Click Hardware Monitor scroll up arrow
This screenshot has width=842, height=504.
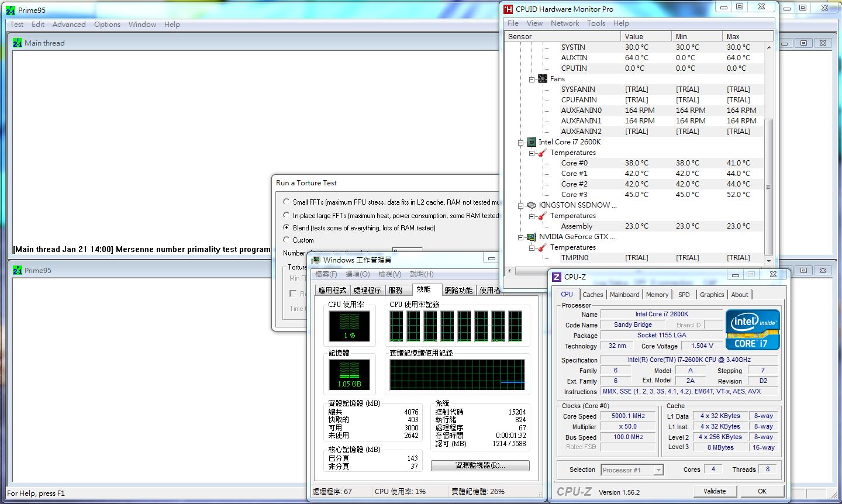pyautogui.click(x=768, y=47)
